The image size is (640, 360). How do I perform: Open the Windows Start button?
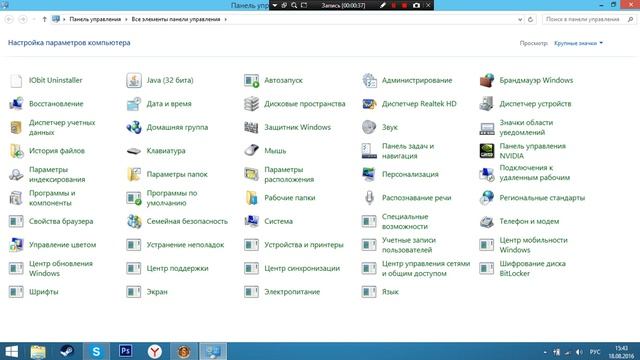(11, 351)
